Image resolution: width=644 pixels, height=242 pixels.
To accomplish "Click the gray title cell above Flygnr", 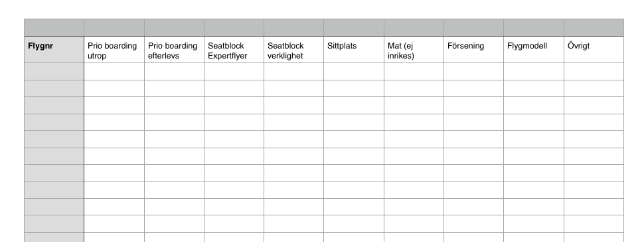I will [x=54, y=27].
